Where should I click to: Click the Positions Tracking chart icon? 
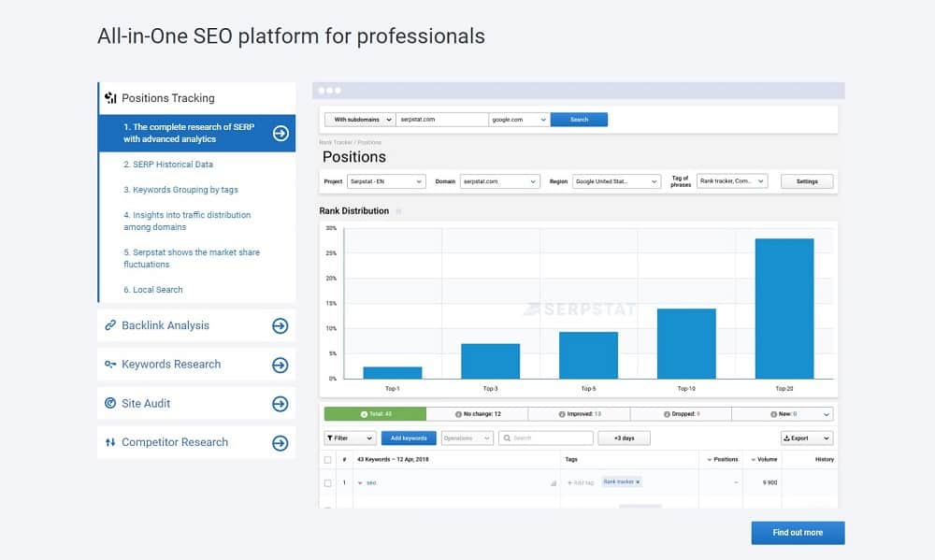pos(110,98)
